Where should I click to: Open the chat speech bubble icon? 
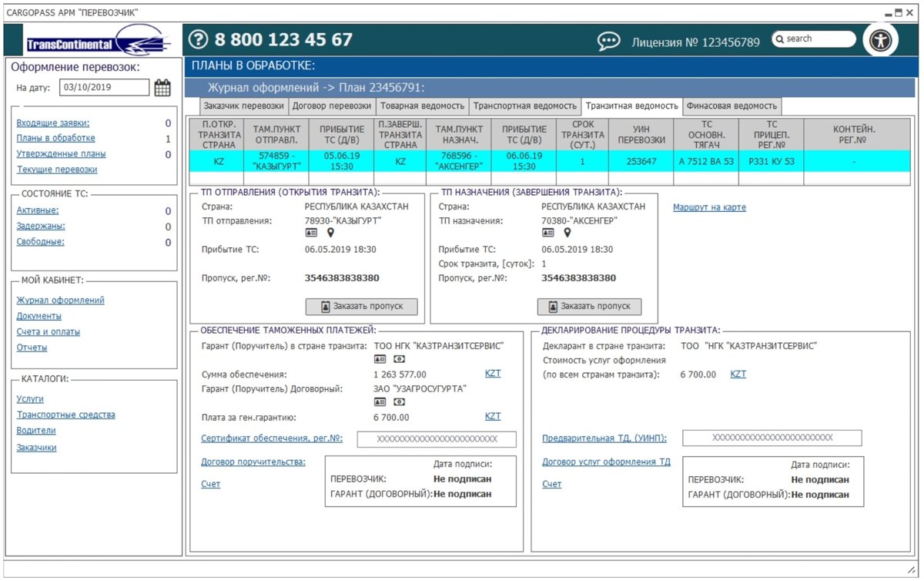point(609,41)
